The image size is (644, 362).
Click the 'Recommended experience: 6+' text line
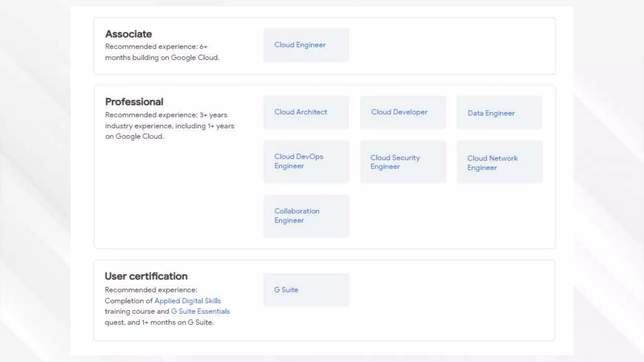click(x=156, y=47)
